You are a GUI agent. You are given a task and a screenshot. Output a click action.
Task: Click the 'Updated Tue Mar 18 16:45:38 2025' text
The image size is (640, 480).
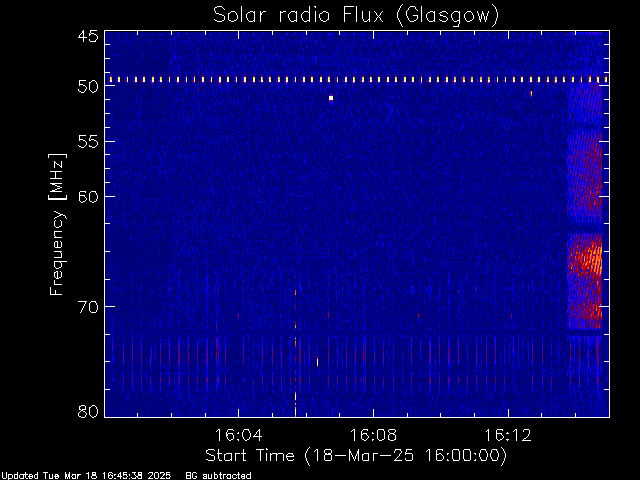coord(86,476)
